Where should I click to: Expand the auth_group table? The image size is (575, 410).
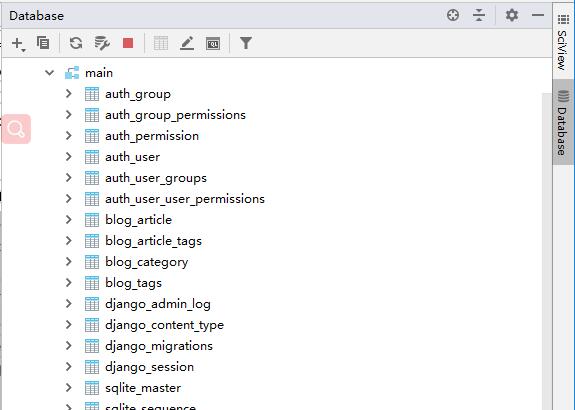[x=69, y=94]
